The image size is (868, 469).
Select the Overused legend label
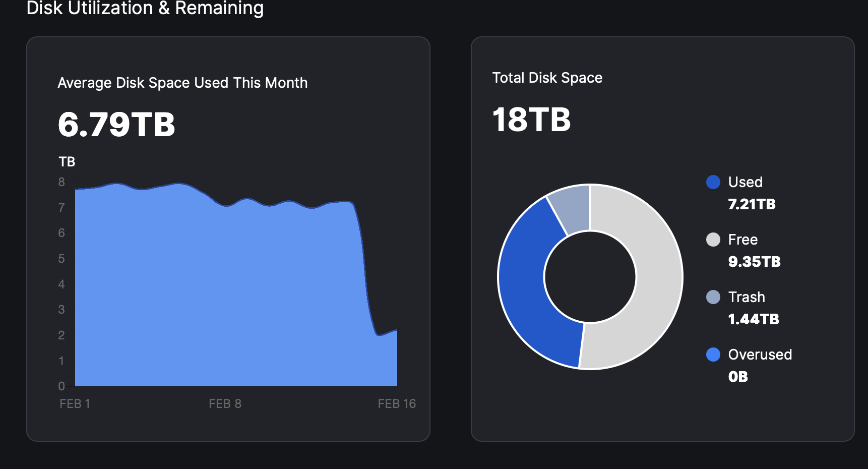point(760,355)
